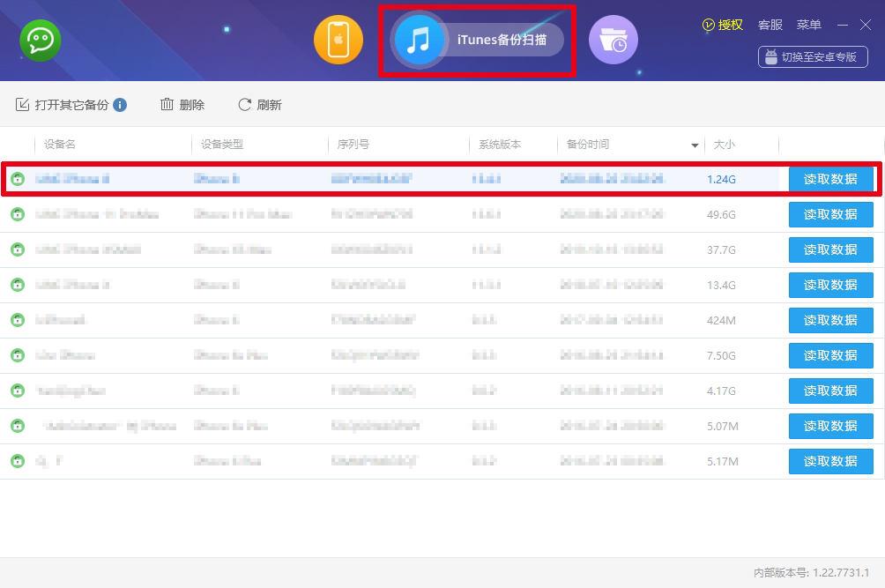Click the green WeChat logo icon
The height and width of the screenshot is (588, 885).
[x=40, y=41]
